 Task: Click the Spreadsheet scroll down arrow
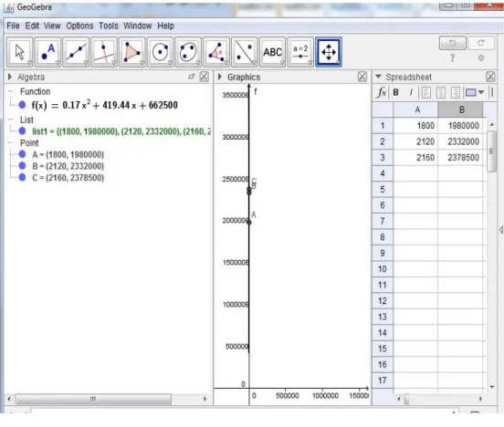click(492, 387)
